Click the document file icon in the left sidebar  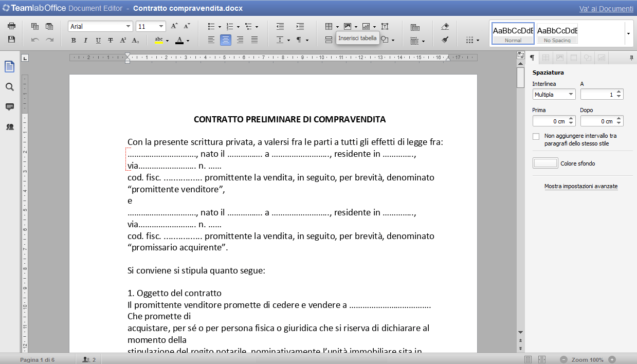[x=10, y=66]
